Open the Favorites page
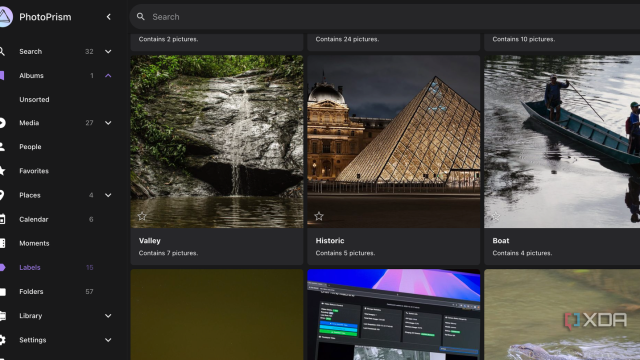This screenshot has width=640, height=360. tap(34, 171)
